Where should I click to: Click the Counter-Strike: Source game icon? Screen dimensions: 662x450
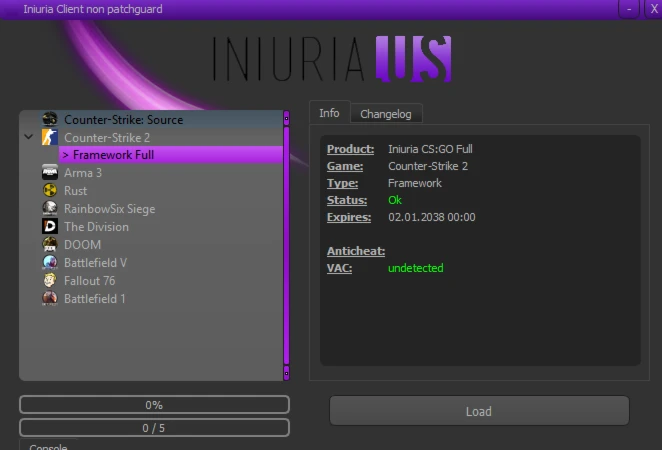click(x=50, y=119)
